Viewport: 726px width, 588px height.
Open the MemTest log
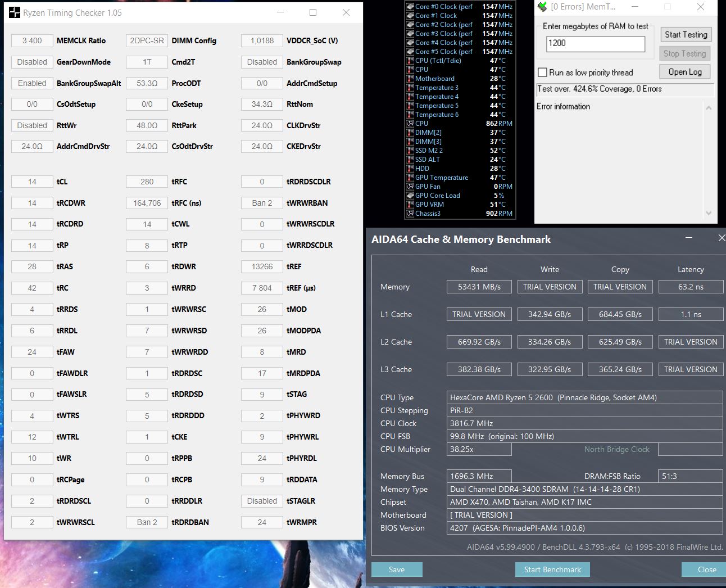tap(684, 72)
